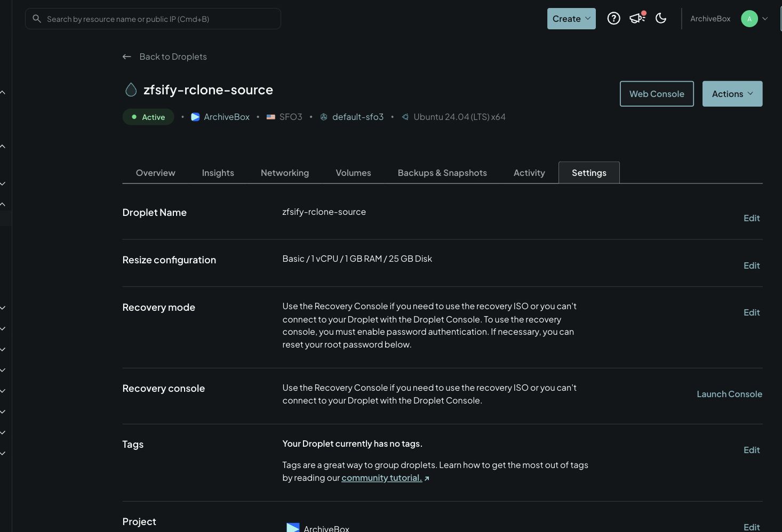Screen dimensions: 782x532
Task: Switch to the Insights tab
Action: [218, 173]
